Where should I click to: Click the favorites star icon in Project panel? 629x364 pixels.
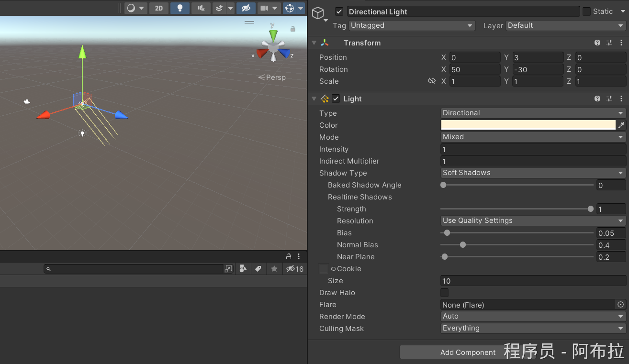274,269
